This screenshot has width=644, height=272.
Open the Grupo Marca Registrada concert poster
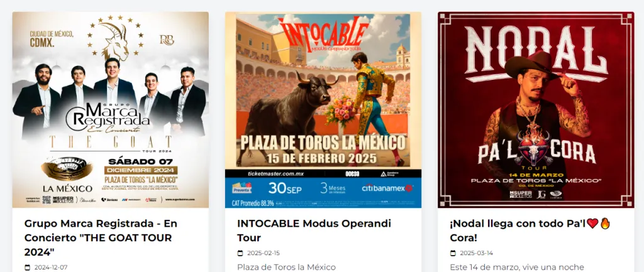111,109
